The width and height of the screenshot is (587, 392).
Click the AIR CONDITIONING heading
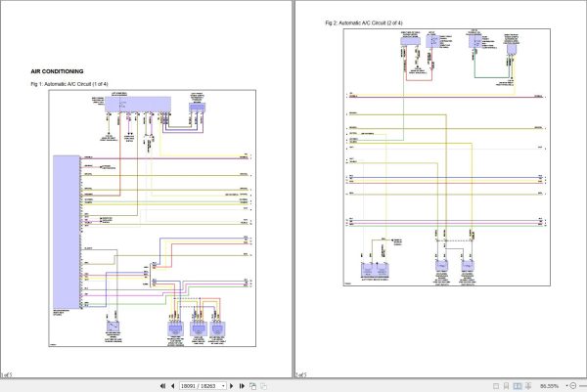(57, 71)
